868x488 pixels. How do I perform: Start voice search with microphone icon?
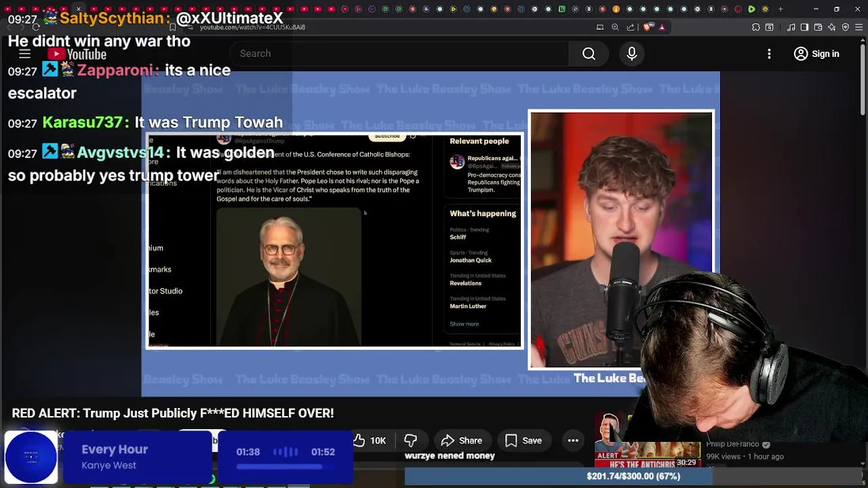click(x=632, y=54)
